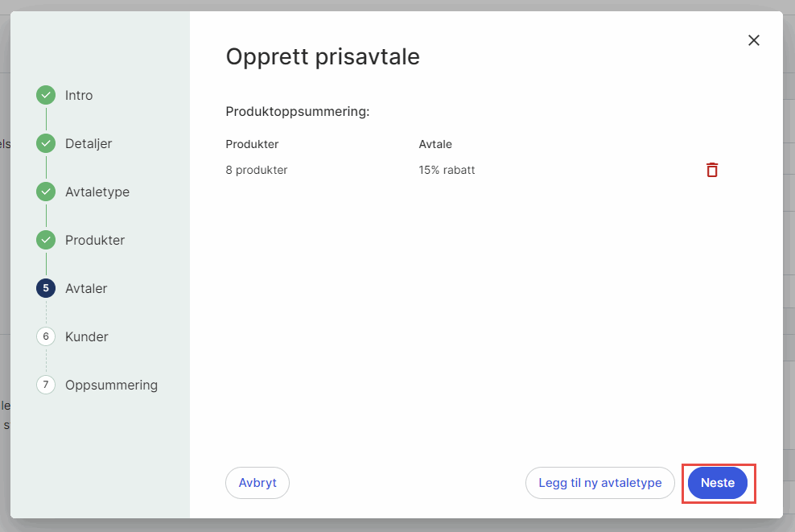Screen dimensions: 795x532
Task: Select the Detaljer completed step icon
Action: (46, 143)
